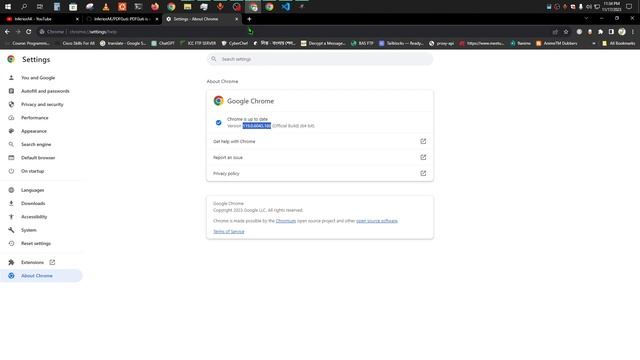Toggle the browser side panel icon
This screenshot has height=360, width=640.
click(611, 31)
